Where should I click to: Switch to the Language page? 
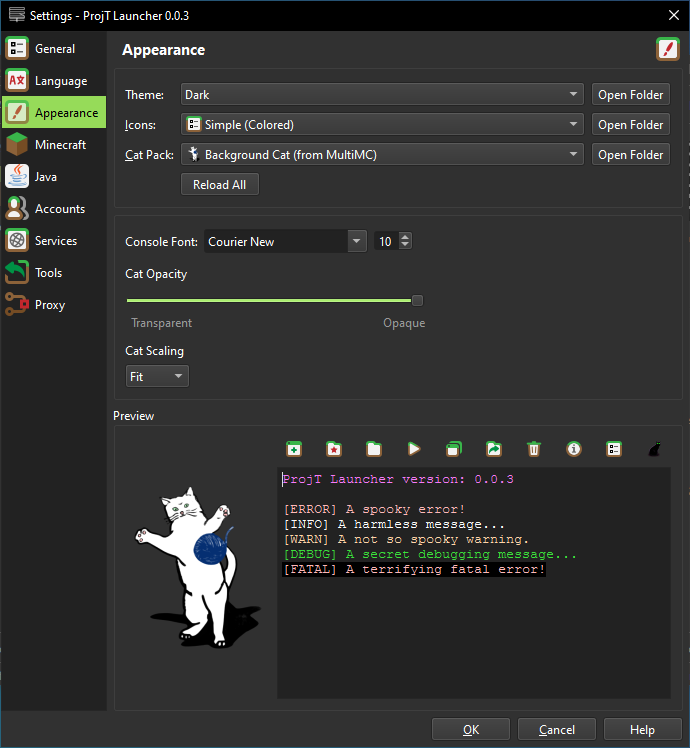(x=54, y=81)
